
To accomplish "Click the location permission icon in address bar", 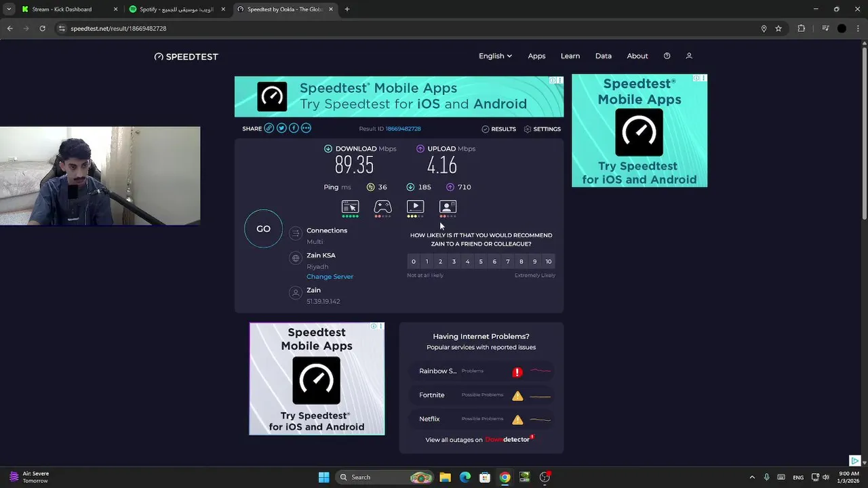I will pyautogui.click(x=764, y=28).
